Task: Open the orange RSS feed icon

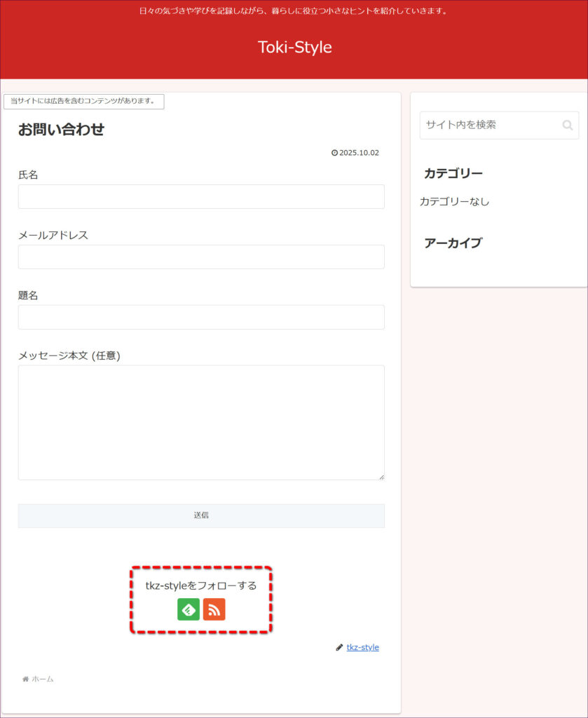Action: [x=214, y=610]
